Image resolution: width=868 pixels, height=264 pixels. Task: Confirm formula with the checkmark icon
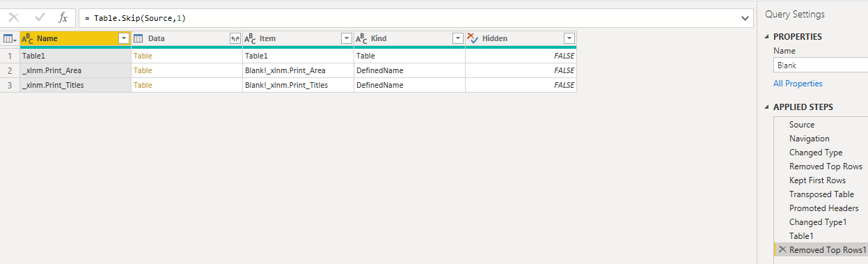click(39, 18)
